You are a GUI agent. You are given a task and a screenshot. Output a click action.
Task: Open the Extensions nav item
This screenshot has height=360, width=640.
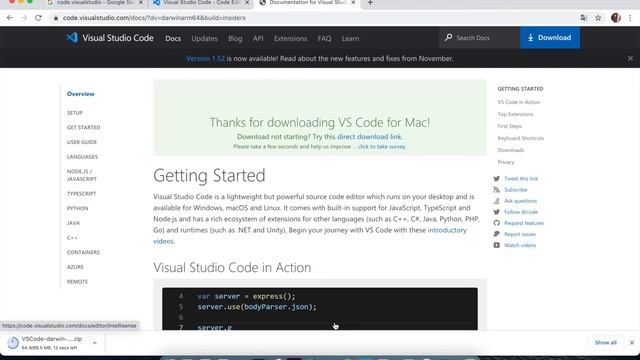pos(290,38)
